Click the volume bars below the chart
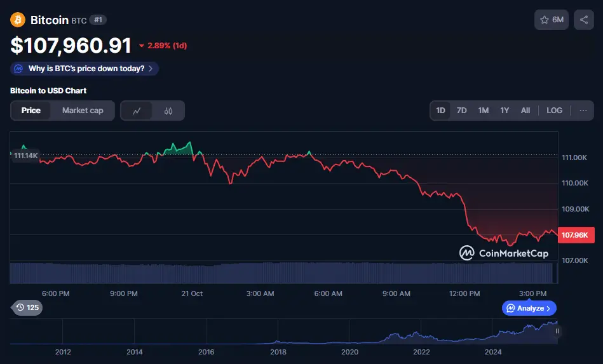 (284, 273)
